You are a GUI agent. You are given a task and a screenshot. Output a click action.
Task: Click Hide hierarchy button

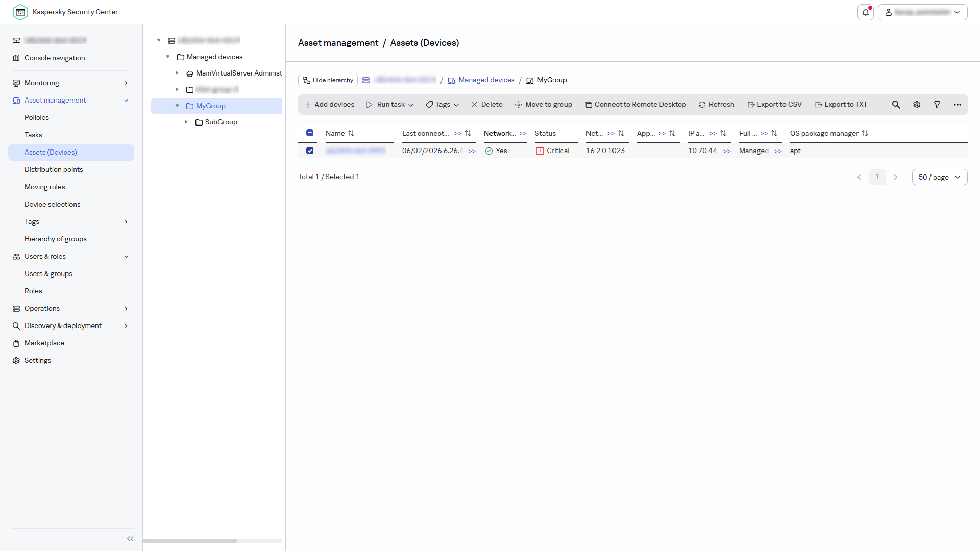pyautogui.click(x=328, y=80)
